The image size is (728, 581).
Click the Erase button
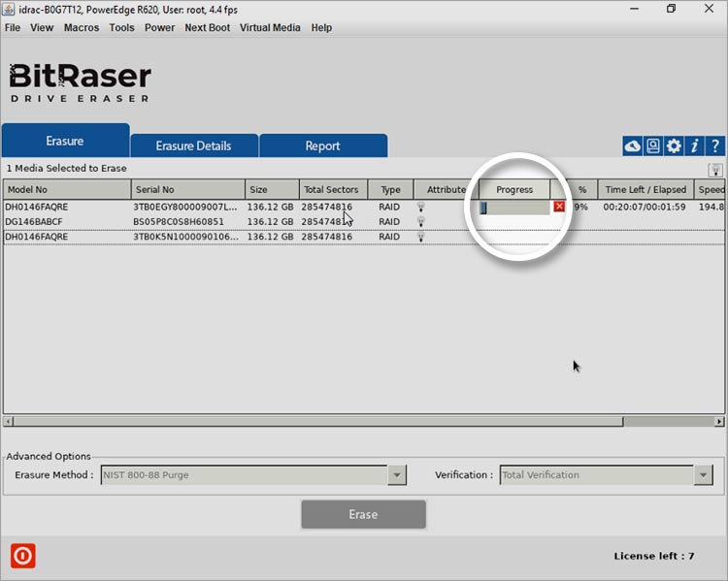point(363,514)
